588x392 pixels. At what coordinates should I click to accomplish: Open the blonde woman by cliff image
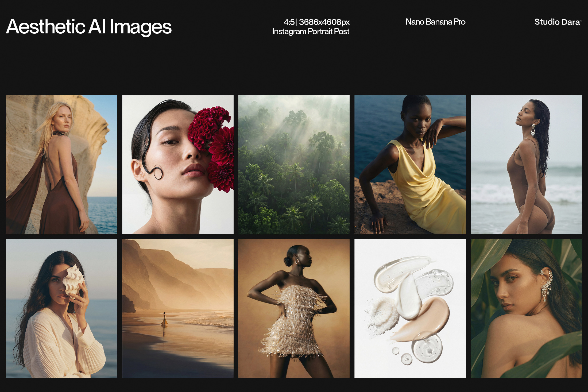tap(61, 165)
